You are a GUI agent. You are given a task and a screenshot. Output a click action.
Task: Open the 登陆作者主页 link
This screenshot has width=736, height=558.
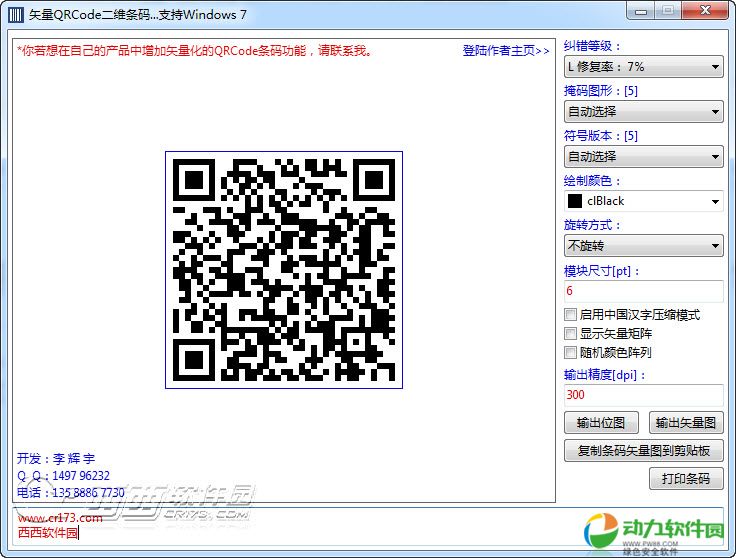point(506,51)
